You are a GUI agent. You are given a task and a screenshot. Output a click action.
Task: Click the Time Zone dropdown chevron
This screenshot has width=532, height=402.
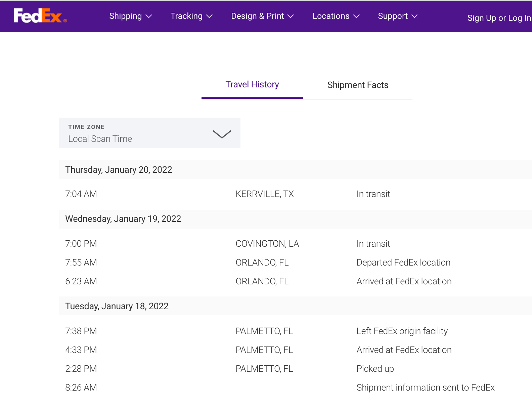click(x=222, y=134)
